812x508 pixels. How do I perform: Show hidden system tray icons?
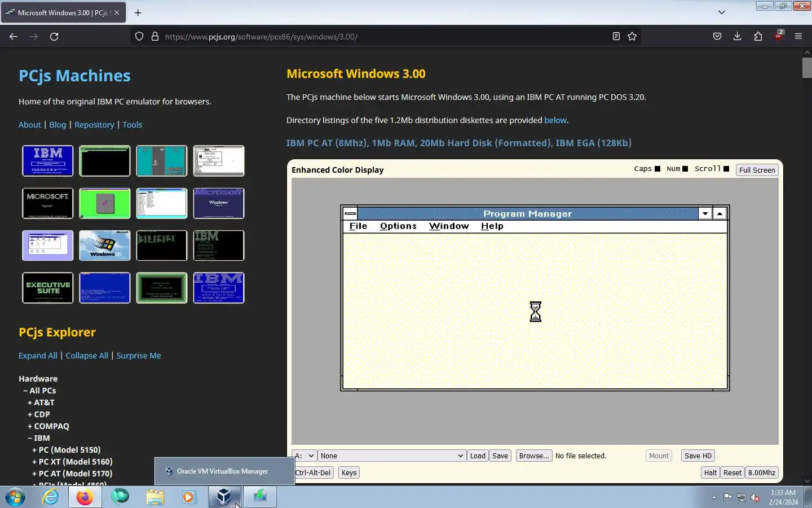pos(714,497)
